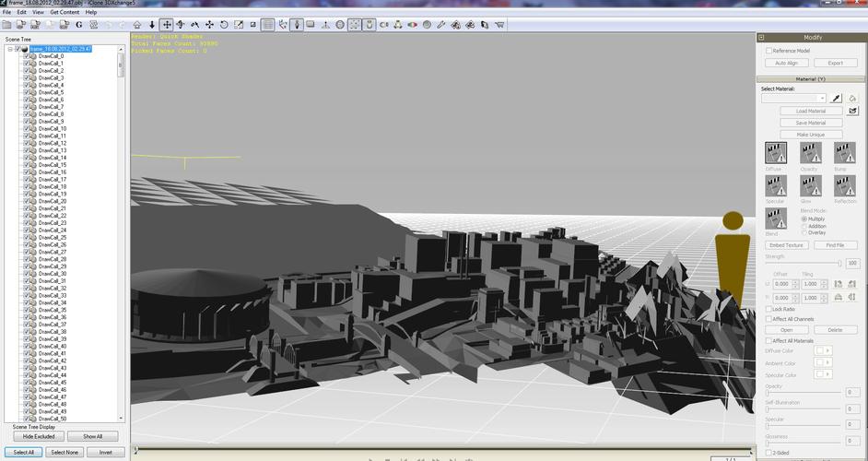The width and height of the screenshot is (868, 461).
Task: Select the Bump texture channel thumbnail
Action: 845,153
